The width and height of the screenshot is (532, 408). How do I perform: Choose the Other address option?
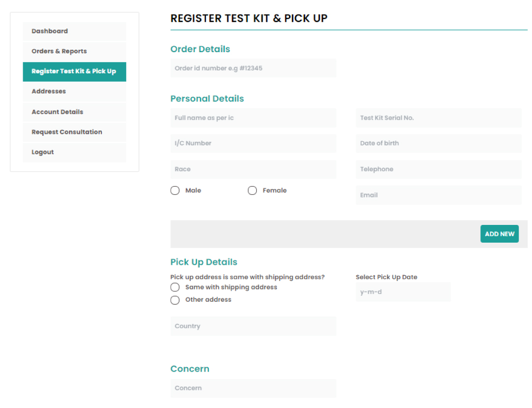[x=175, y=300]
